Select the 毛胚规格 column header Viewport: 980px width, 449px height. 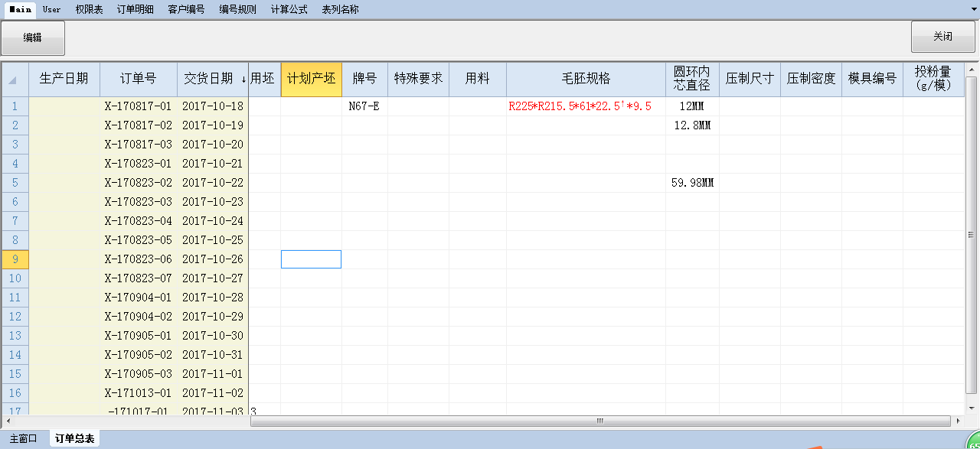pos(586,80)
